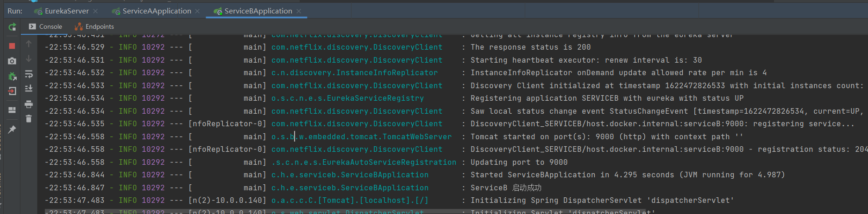The width and height of the screenshot is (868, 214).
Task: Click the Dump Threads camera icon
Action: [12, 61]
